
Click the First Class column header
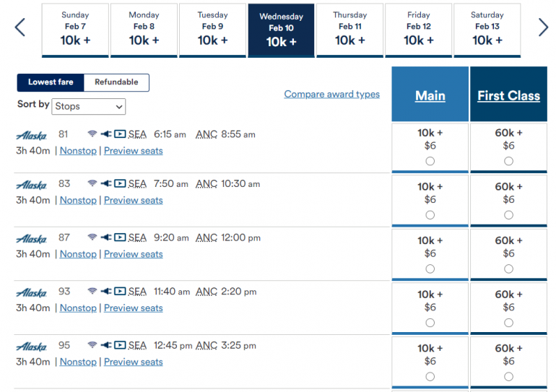point(508,96)
